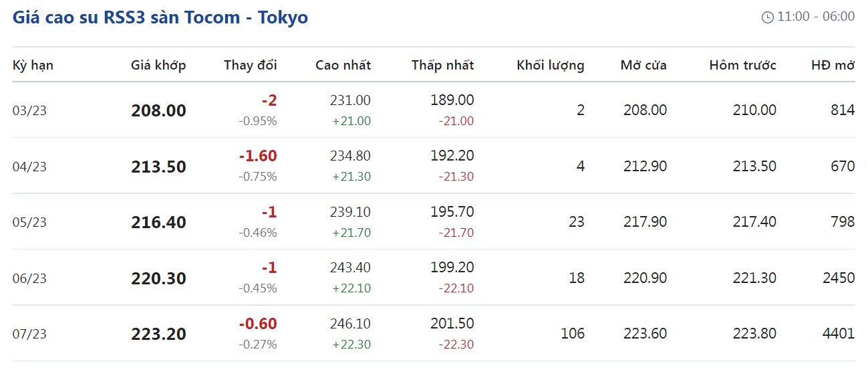Click the HĐ mở column header
Screen dimensions: 868x378
(833, 65)
